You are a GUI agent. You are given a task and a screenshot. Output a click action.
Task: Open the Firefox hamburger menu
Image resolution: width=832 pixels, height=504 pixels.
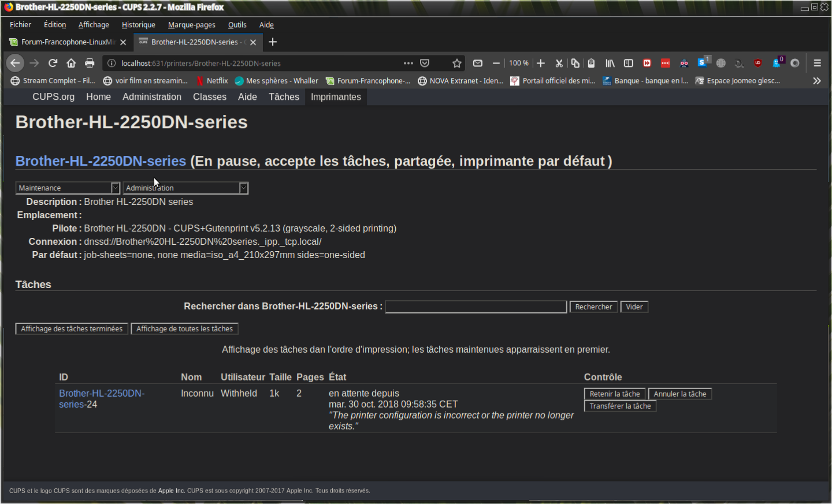(817, 63)
